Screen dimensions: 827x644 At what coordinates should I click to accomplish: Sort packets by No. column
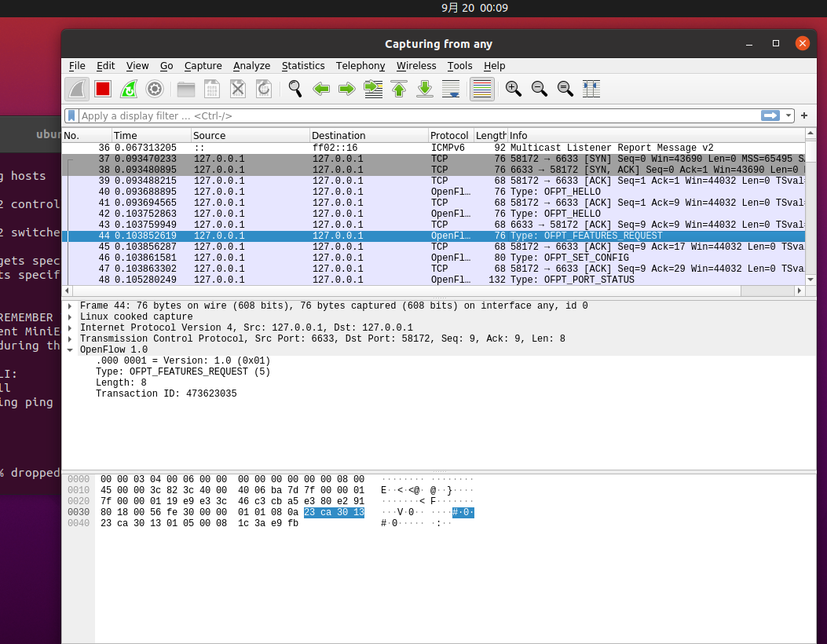tap(86, 136)
